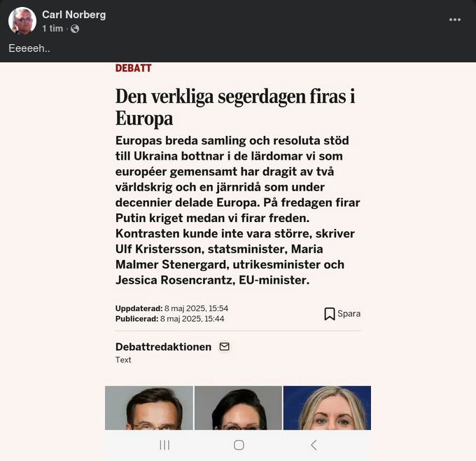This screenshot has width=476, height=461.
Task: Click the 'Eeeeeh..' post caption text
Action: coord(29,48)
